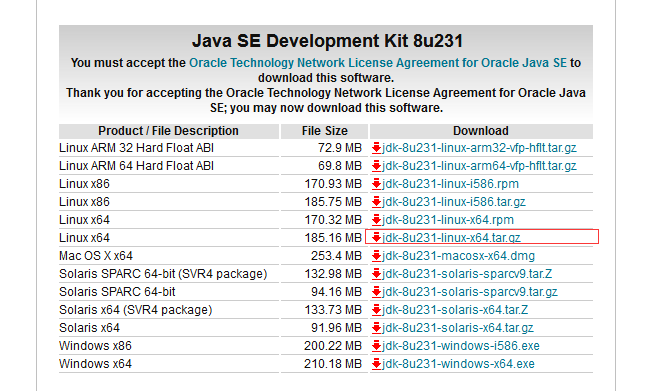
Task: Download the jdk-8u231-linux-x64.rpm link
Action: coord(448,220)
